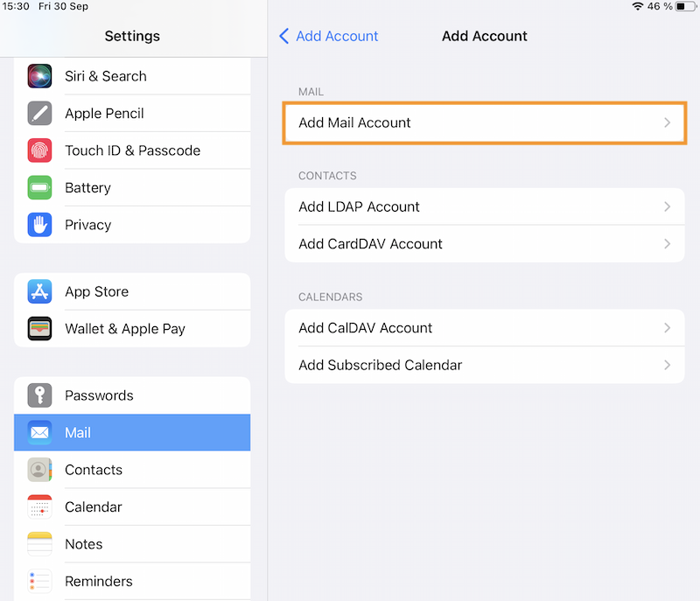700x601 pixels.
Task: Choose Add CalDAV Account
Action: (x=366, y=328)
